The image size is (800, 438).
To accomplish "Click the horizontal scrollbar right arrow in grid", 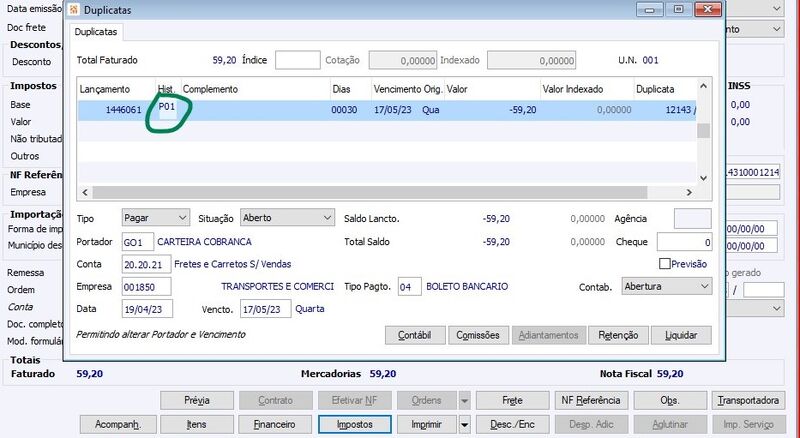I will pos(689,192).
